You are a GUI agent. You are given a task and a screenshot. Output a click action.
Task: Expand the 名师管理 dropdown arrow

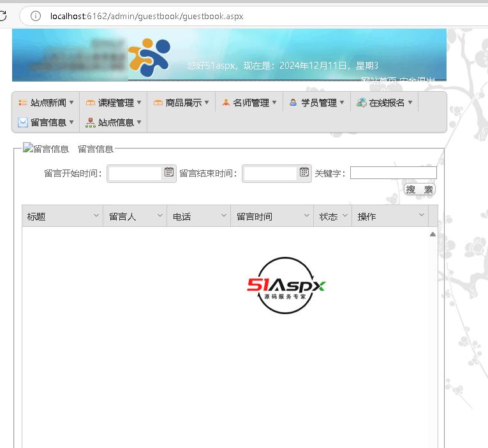coord(274,102)
